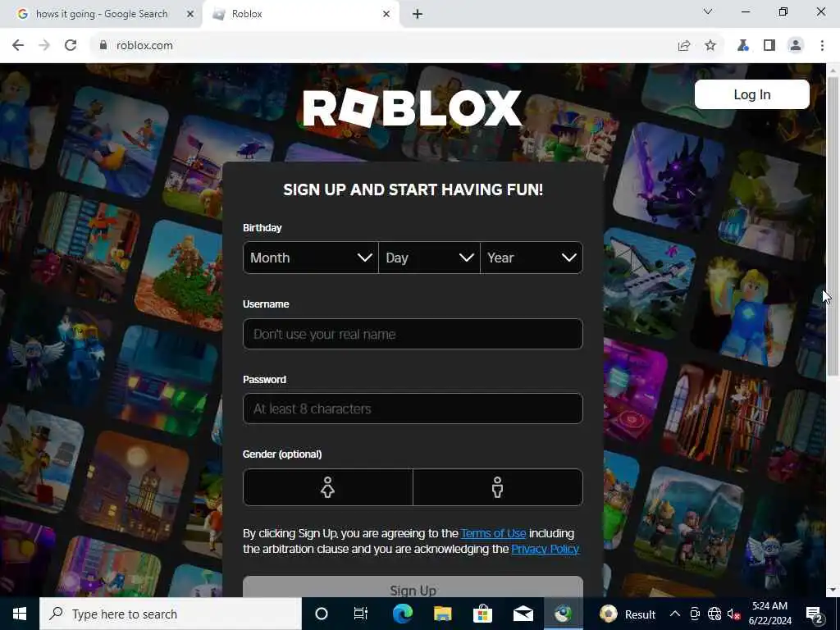Expand the Day birthday dropdown
The height and width of the screenshot is (630, 840).
[x=429, y=258]
